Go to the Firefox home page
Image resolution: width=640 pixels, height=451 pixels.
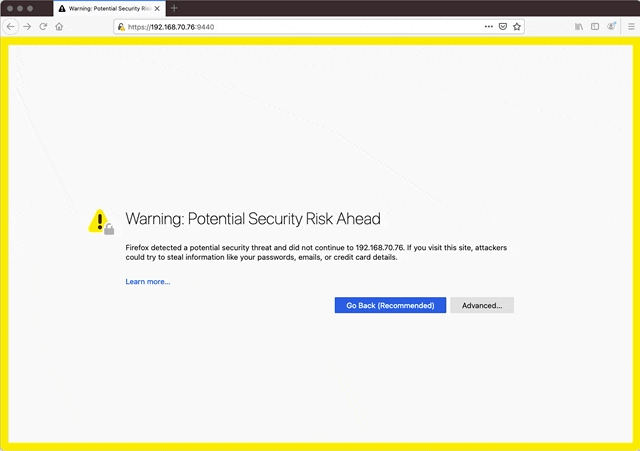[59, 27]
